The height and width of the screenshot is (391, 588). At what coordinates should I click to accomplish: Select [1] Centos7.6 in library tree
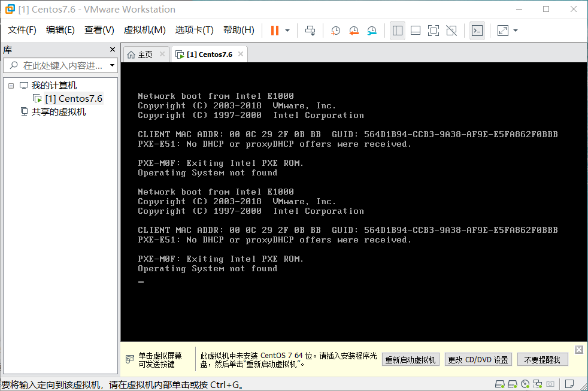tap(74, 99)
